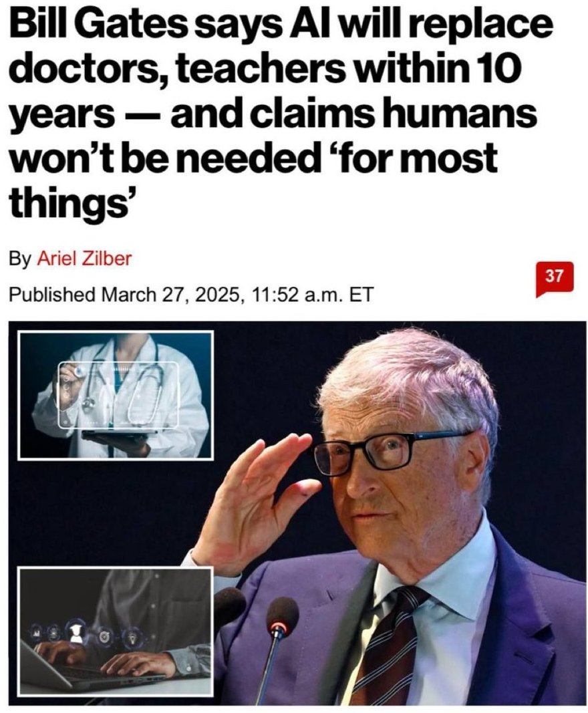
Task: Click the bar chart icon above laptop
Action: [x=35, y=632]
